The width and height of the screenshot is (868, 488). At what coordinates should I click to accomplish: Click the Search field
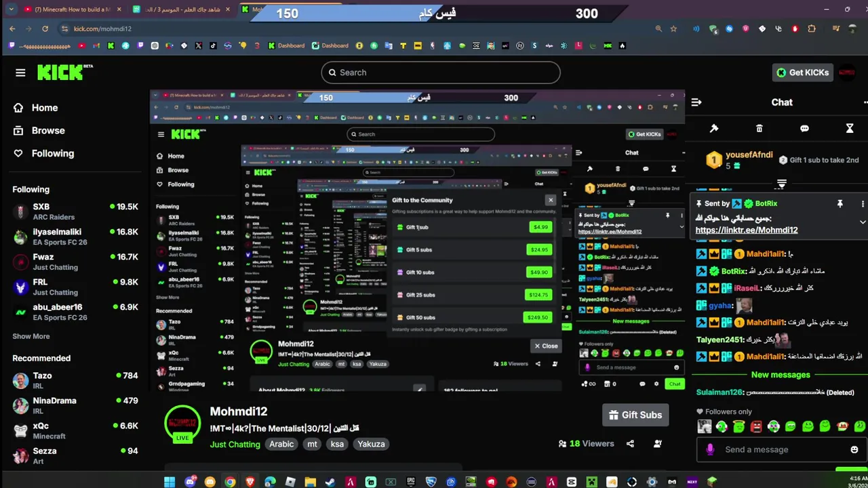(x=441, y=73)
